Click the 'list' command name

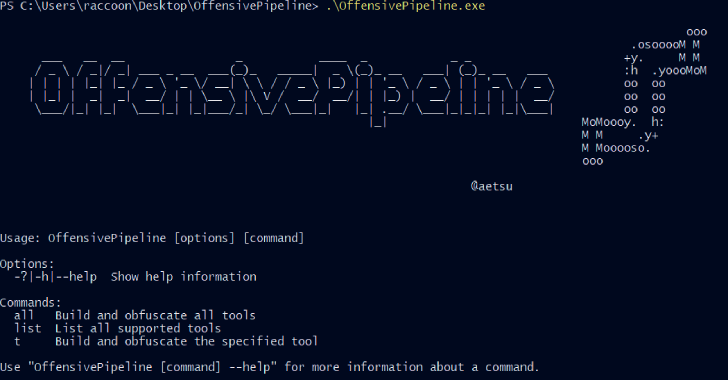[27, 328]
